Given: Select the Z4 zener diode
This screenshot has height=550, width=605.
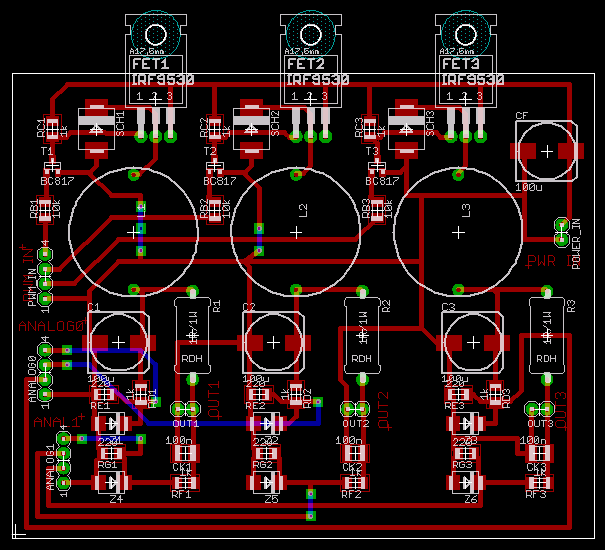Looking at the screenshot, I should (112, 482).
